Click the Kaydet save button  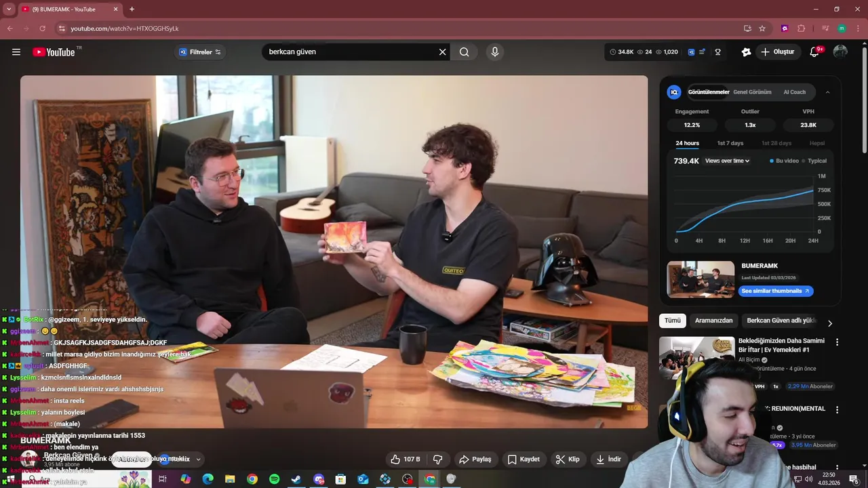coord(524,459)
